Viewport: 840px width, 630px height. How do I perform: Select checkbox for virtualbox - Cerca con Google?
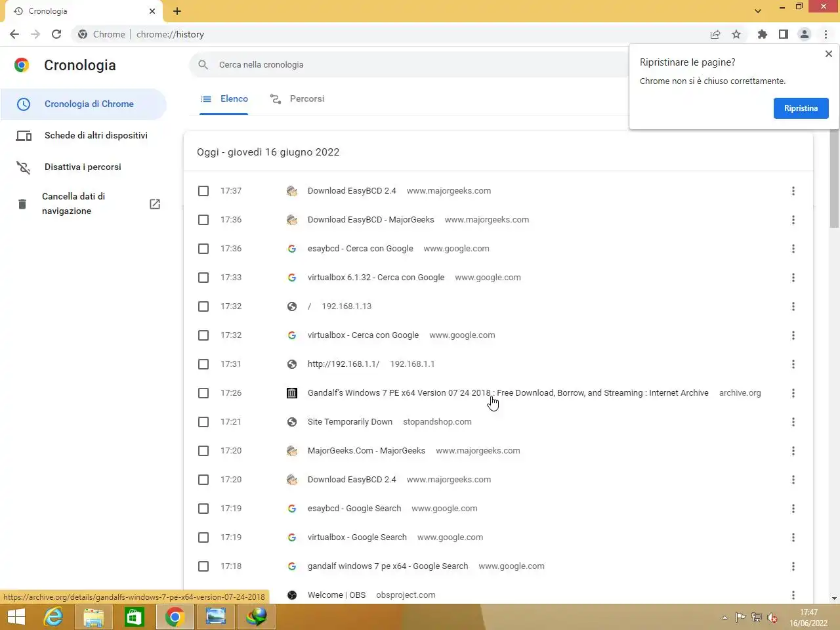tap(203, 335)
